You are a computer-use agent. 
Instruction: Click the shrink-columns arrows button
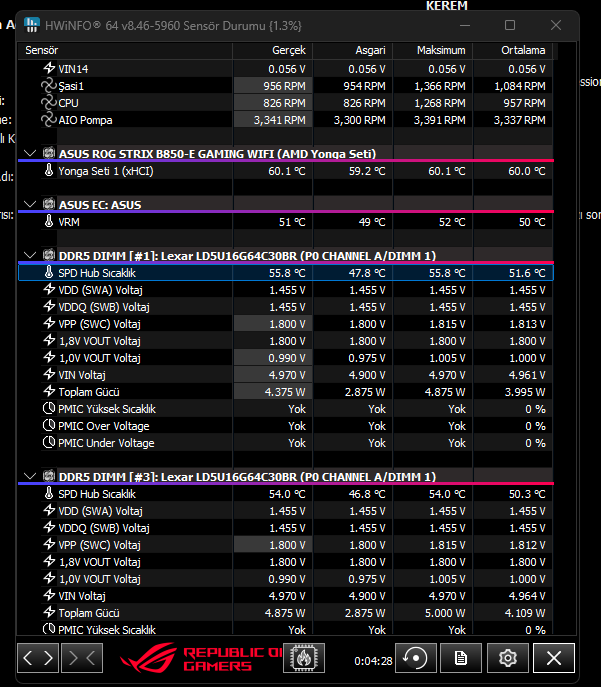82,658
